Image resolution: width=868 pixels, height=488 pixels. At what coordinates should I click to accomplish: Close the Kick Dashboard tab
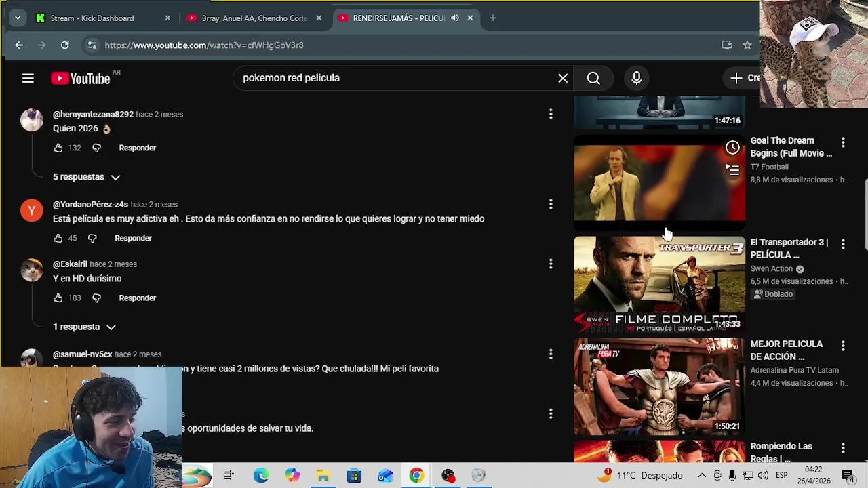click(x=167, y=18)
